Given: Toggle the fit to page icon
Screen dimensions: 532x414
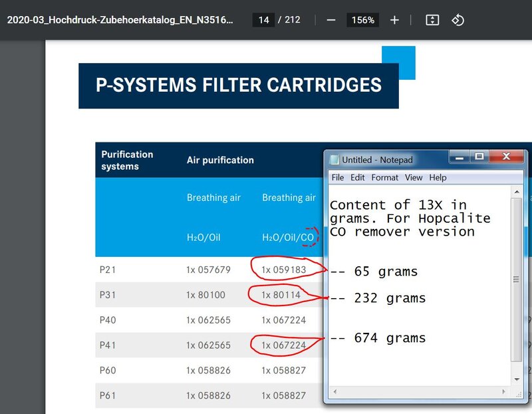Looking at the screenshot, I should (x=432, y=20).
